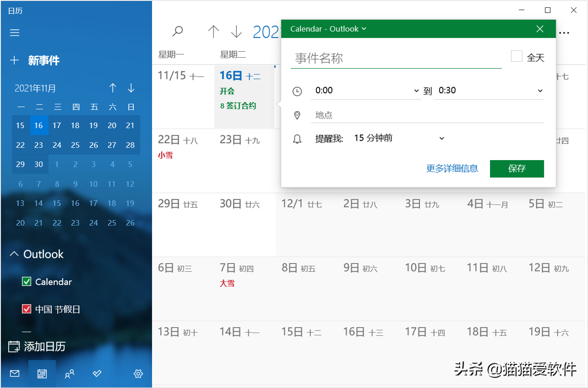
Task: Open the hamburger navigation menu
Action: 15,33
